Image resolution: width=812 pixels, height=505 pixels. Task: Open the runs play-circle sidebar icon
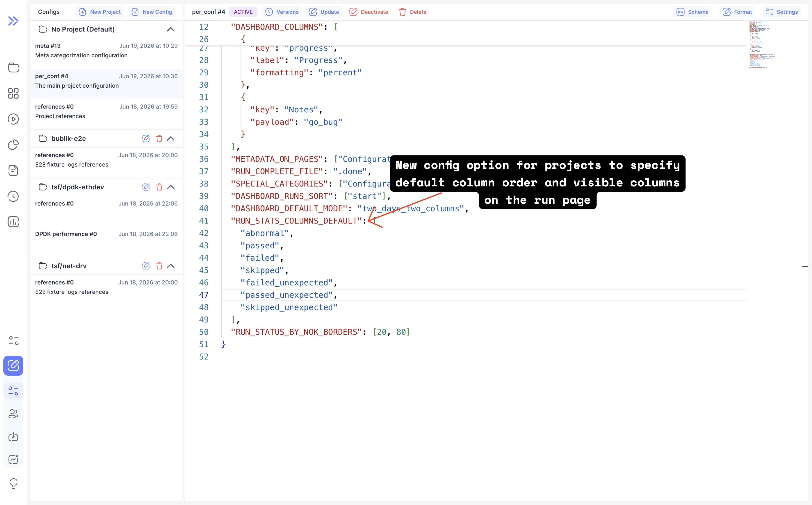pyautogui.click(x=13, y=119)
